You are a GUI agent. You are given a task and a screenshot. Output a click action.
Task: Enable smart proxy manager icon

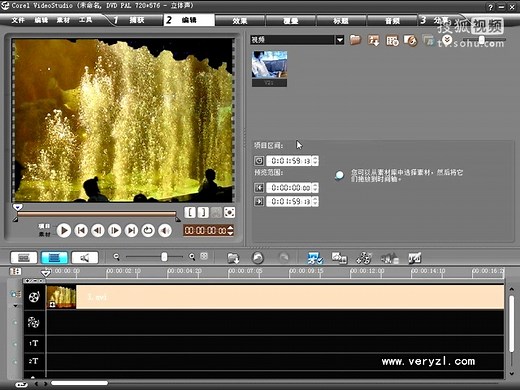pos(315,258)
